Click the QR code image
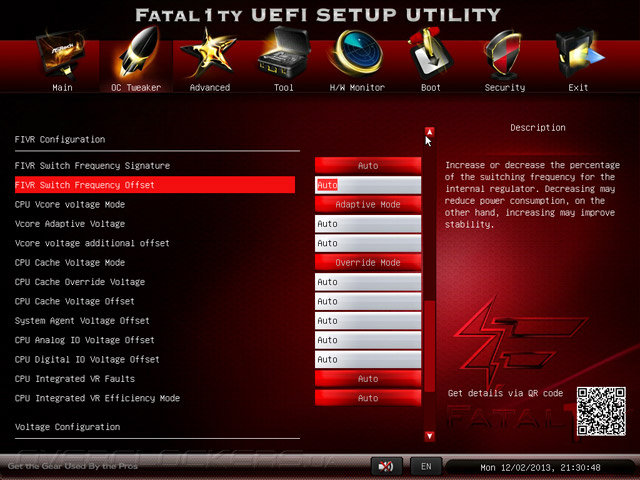 601,411
